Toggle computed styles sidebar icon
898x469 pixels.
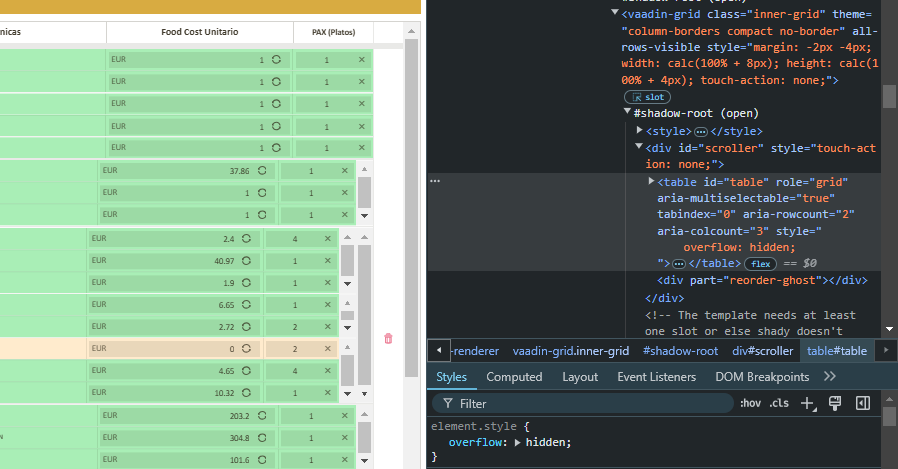[x=862, y=403]
